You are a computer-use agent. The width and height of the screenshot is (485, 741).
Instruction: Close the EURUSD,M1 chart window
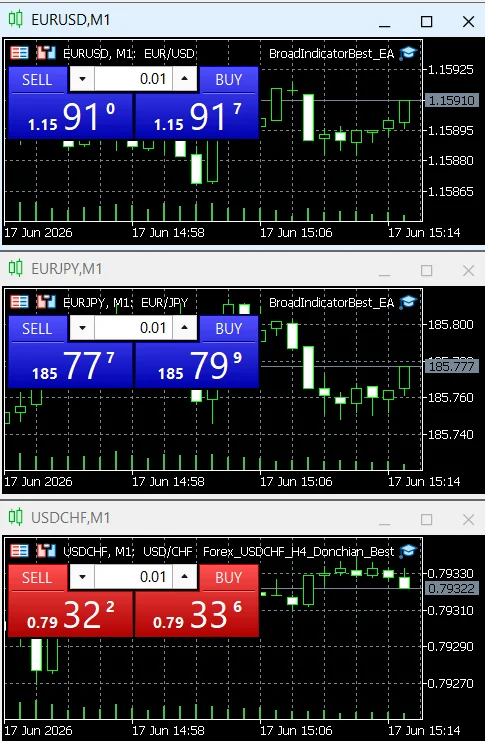[468, 21]
